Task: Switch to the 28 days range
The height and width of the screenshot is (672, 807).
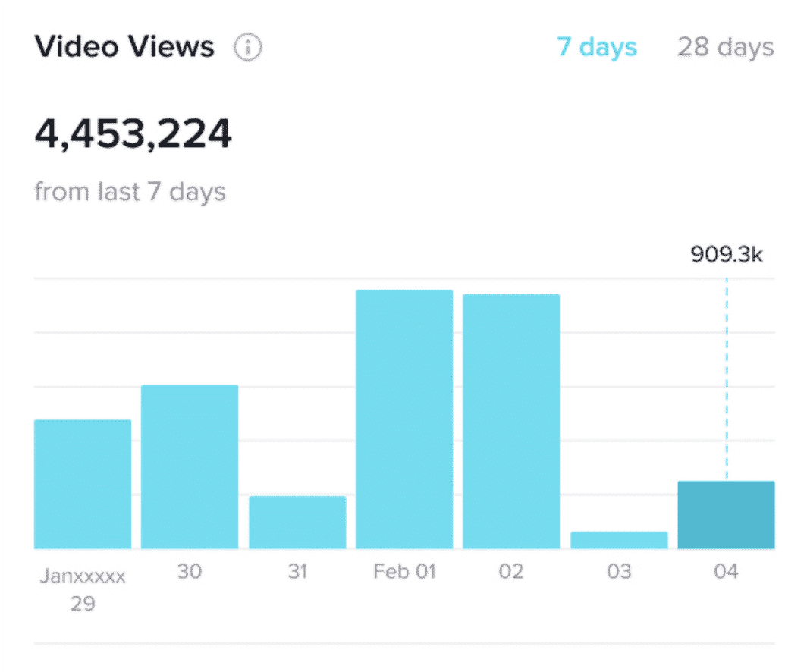Action: coord(726,47)
